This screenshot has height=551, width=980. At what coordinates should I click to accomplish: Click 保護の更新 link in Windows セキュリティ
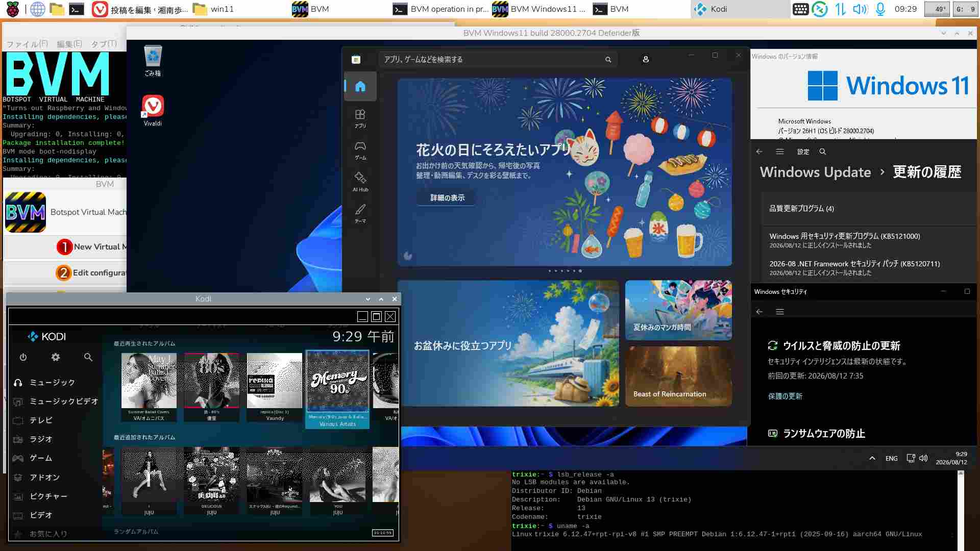[785, 396]
